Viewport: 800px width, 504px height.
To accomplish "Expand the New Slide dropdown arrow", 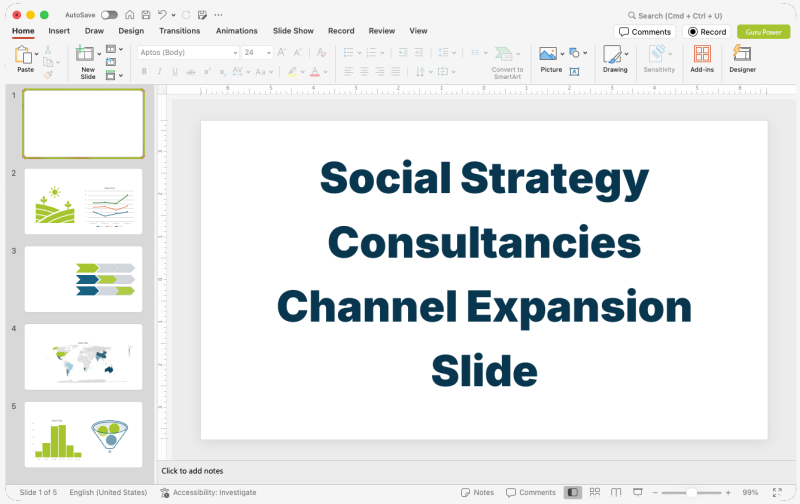I will click(99, 54).
